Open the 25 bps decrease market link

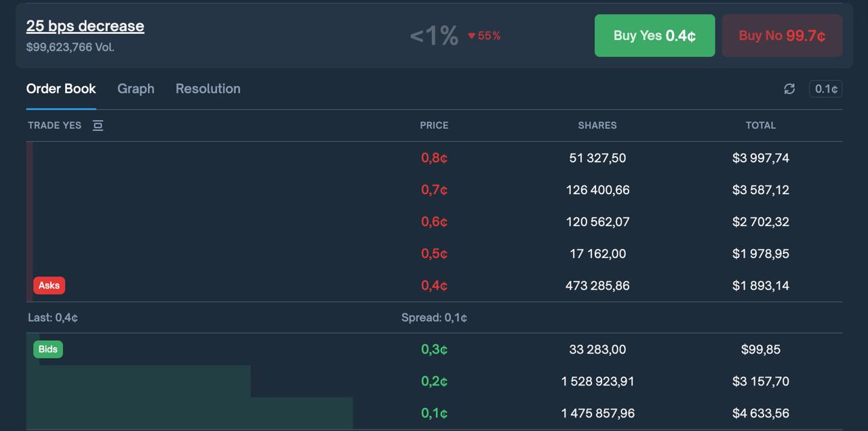85,26
